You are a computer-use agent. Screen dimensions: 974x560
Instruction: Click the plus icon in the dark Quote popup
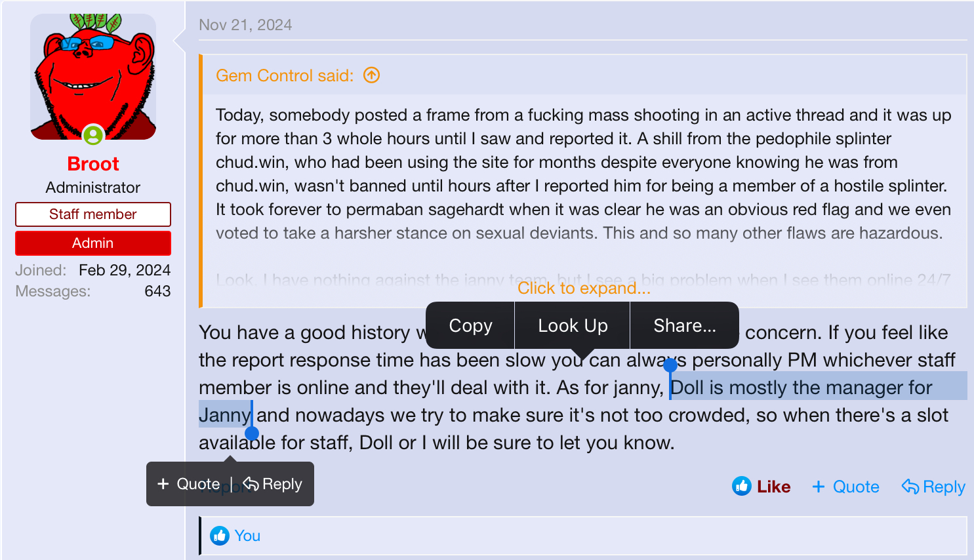click(163, 484)
